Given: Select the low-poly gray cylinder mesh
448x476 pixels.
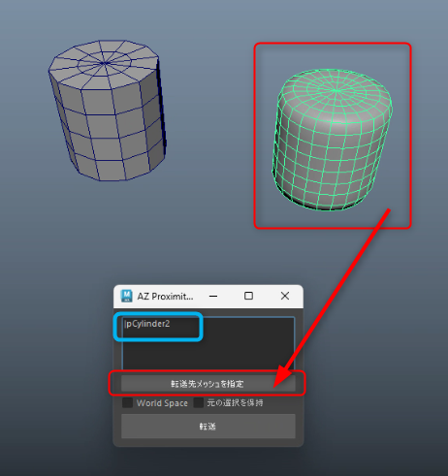Looking at the screenshot, I should pos(108,111).
